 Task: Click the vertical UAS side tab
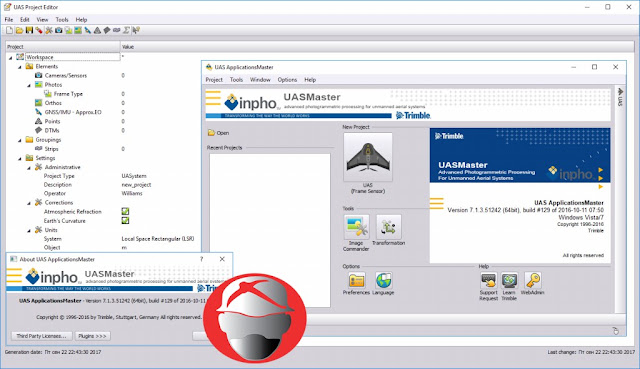click(620, 97)
